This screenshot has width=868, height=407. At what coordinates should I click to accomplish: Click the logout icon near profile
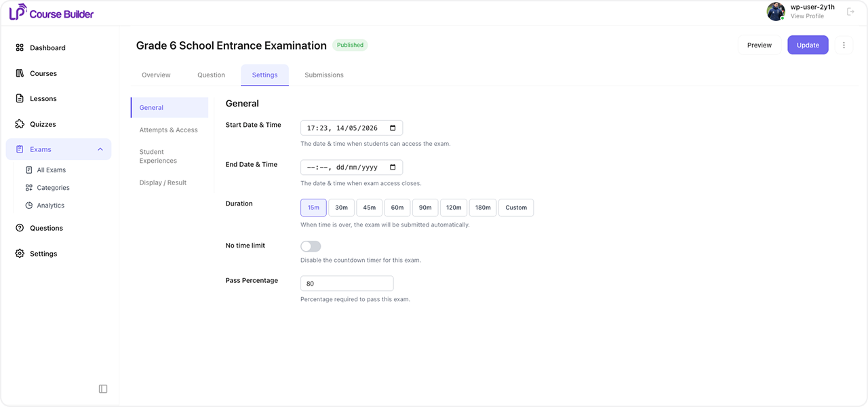(x=850, y=12)
